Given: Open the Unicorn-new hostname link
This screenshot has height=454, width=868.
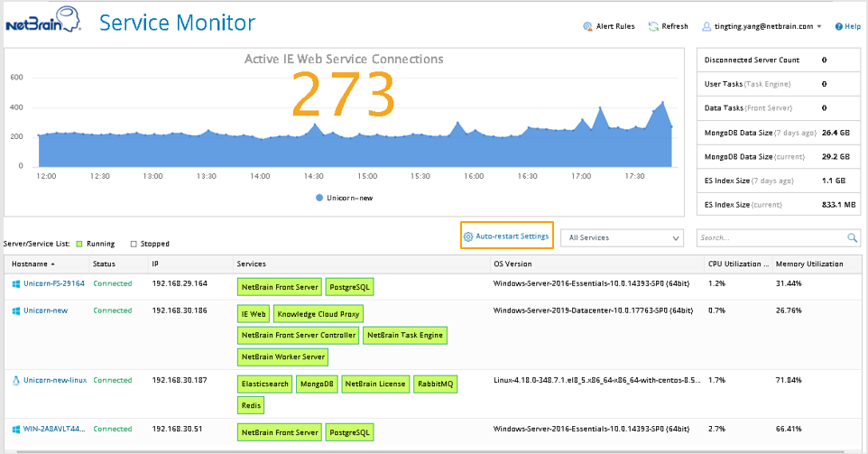Looking at the screenshot, I should tap(45, 310).
